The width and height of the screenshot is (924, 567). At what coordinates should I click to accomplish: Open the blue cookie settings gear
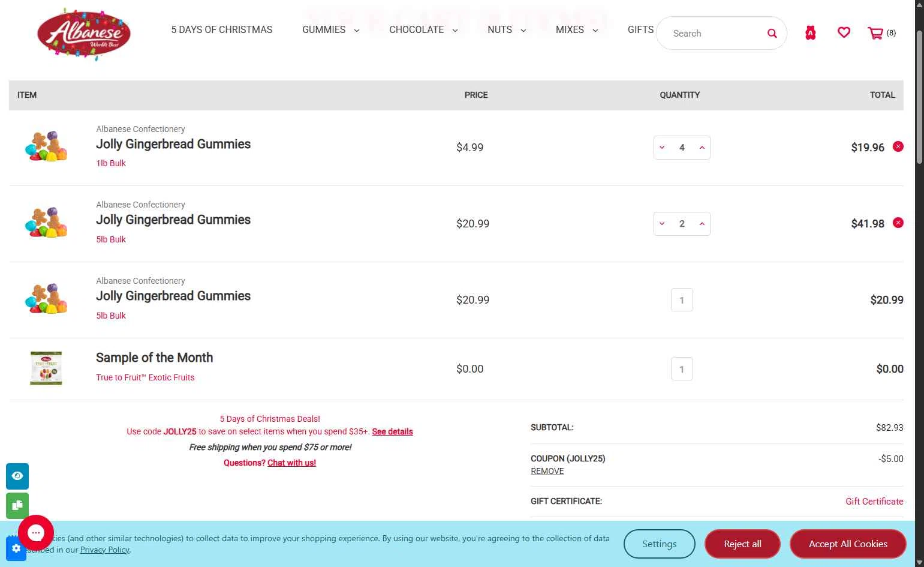[16, 548]
